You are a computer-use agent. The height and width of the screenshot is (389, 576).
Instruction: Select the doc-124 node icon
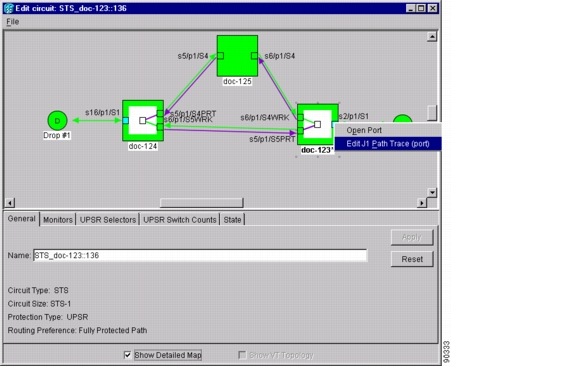[x=143, y=120]
